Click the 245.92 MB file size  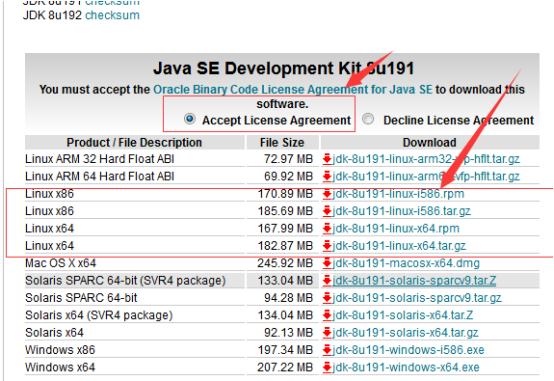[285, 263]
